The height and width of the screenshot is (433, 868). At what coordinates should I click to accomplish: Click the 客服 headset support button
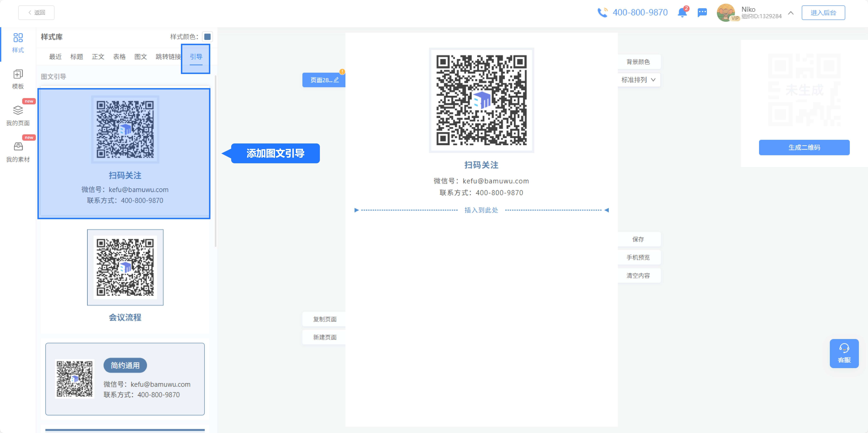coord(844,353)
